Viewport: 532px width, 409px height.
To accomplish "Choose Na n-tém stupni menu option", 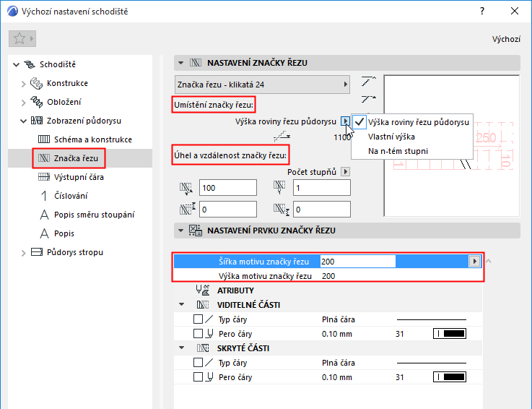I will 412,151.
